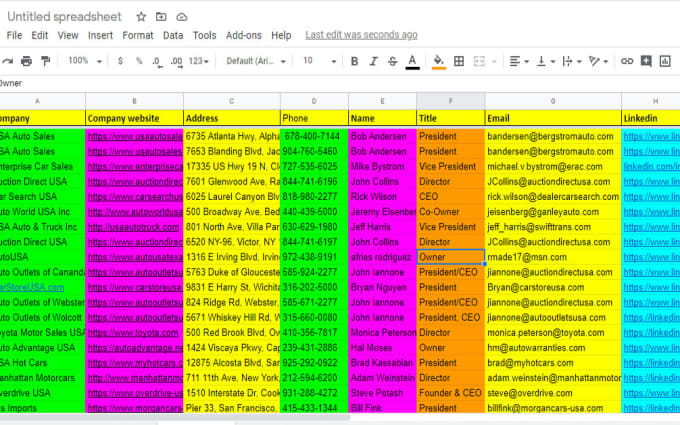Open the View menu
The height and width of the screenshot is (425, 680).
click(x=68, y=36)
